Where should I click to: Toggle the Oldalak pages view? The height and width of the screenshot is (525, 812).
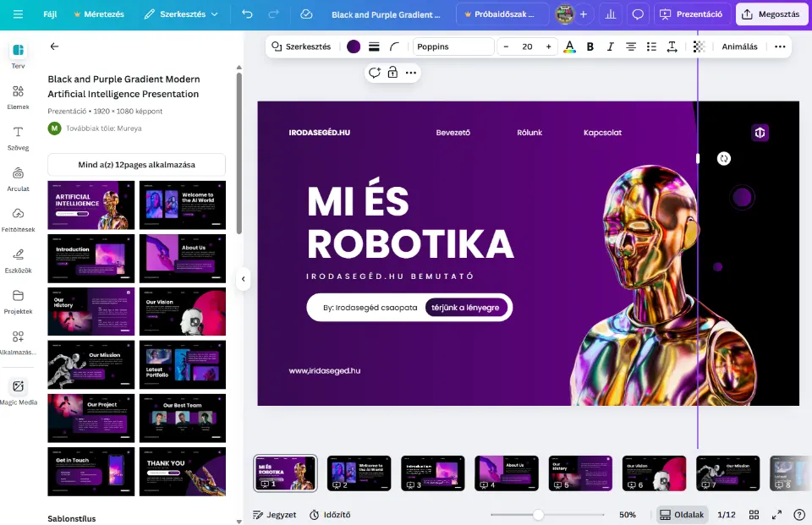click(x=683, y=514)
